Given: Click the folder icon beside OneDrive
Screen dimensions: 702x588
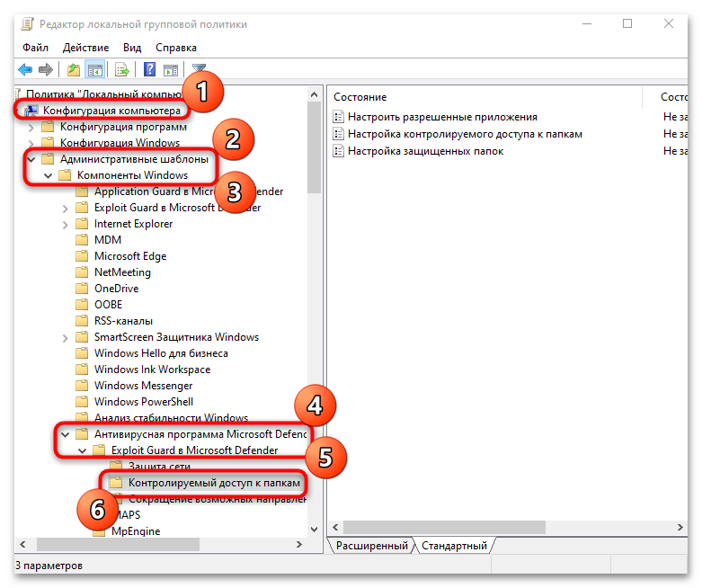Looking at the screenshot, I should [82, 288].
